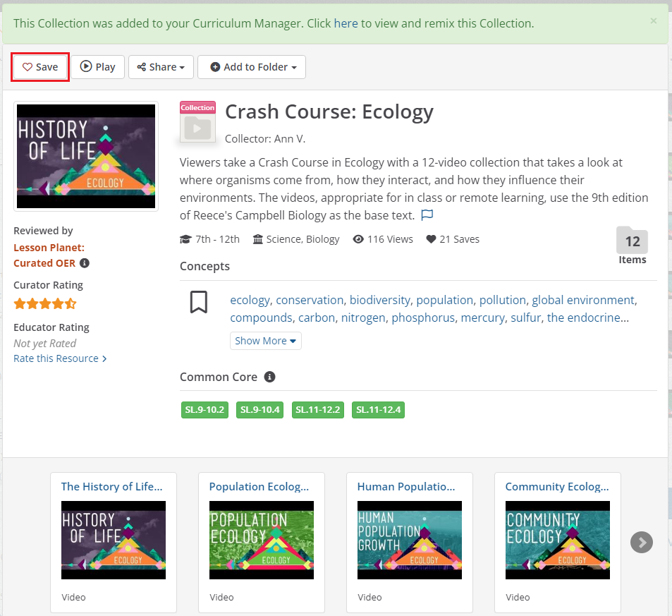Image resolution: width=672 pixels, height=616 pixels.
Task: Open the Human Population title link
Action: [406, 486]
